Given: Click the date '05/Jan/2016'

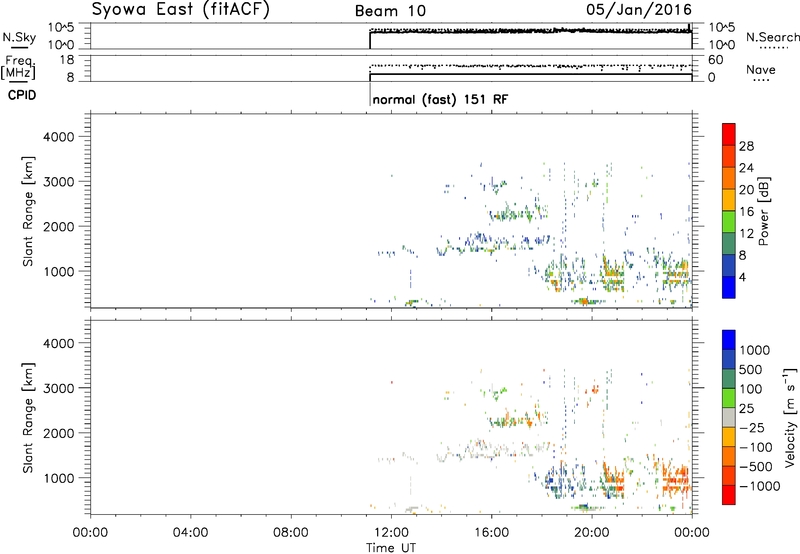Looking at the screenshot, I should [639, 10].
